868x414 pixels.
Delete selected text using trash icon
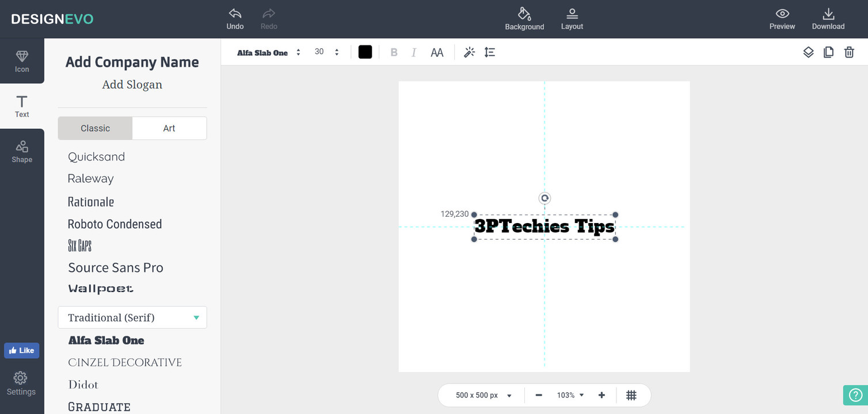849,52
